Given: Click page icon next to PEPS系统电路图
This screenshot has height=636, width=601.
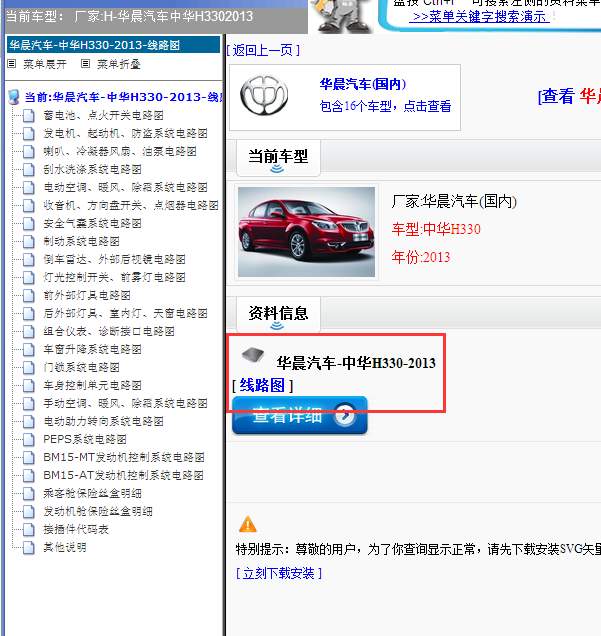Looking at the screenshot, I should click(28, 439).
